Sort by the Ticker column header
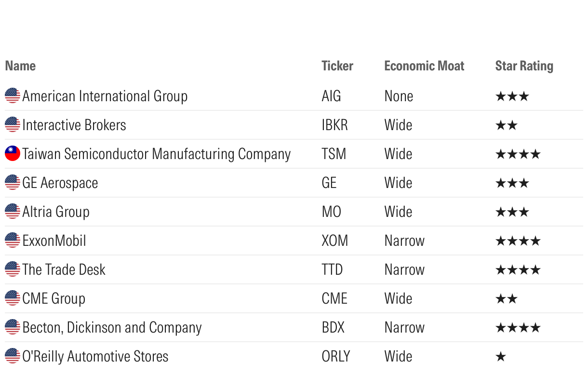 337,66
